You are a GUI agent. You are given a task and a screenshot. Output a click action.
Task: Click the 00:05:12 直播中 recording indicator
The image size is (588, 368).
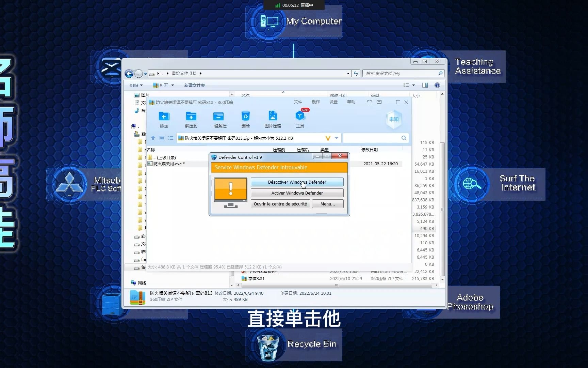coord(294,5)
